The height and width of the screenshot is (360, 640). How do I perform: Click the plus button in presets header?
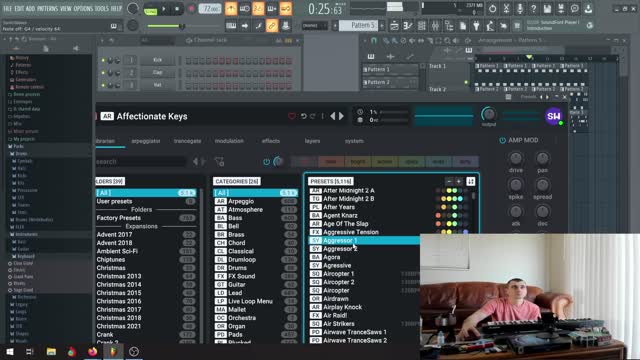459,181
